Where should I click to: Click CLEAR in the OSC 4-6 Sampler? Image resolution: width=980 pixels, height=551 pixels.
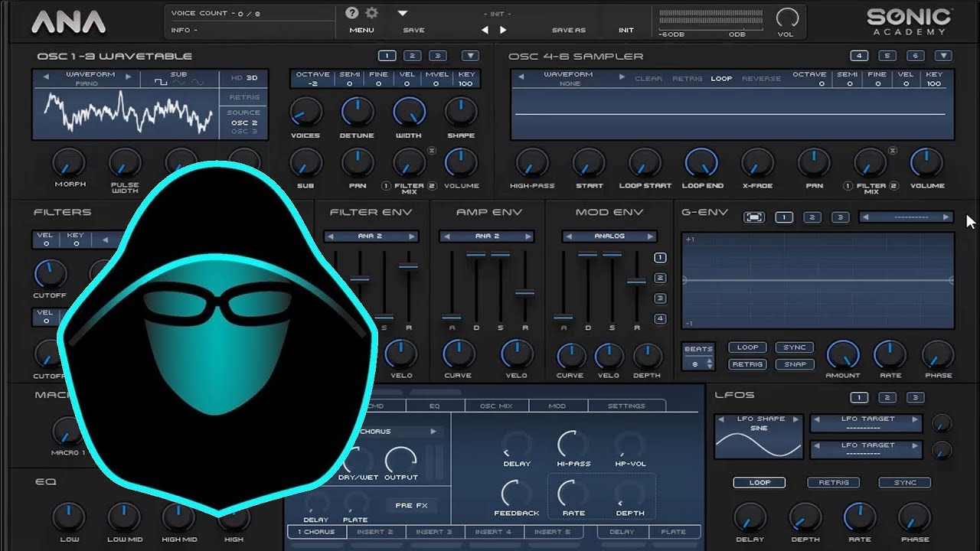point(648,79)
